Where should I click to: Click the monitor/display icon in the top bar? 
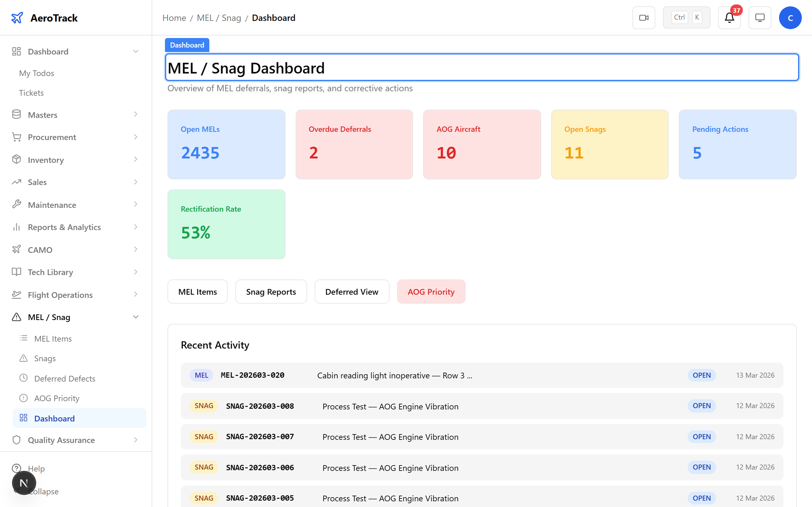[760, 17]
